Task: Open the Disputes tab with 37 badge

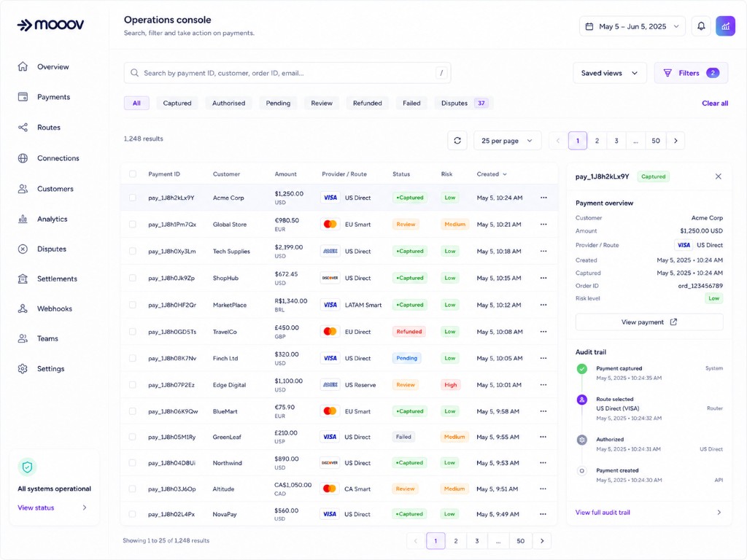Action: point(463,104)
